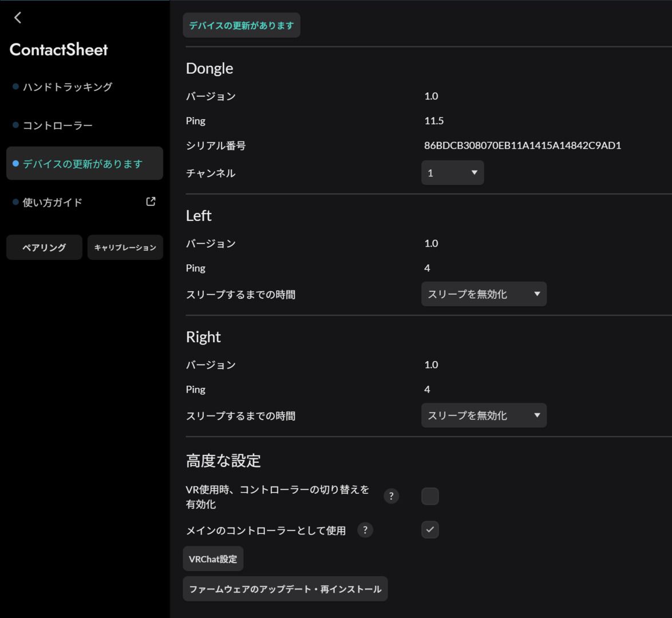The height and width of the screenshot is (618, 672).
Task: Click the blue dot beside デバイスの更新があります
Action: coord(14,163)
